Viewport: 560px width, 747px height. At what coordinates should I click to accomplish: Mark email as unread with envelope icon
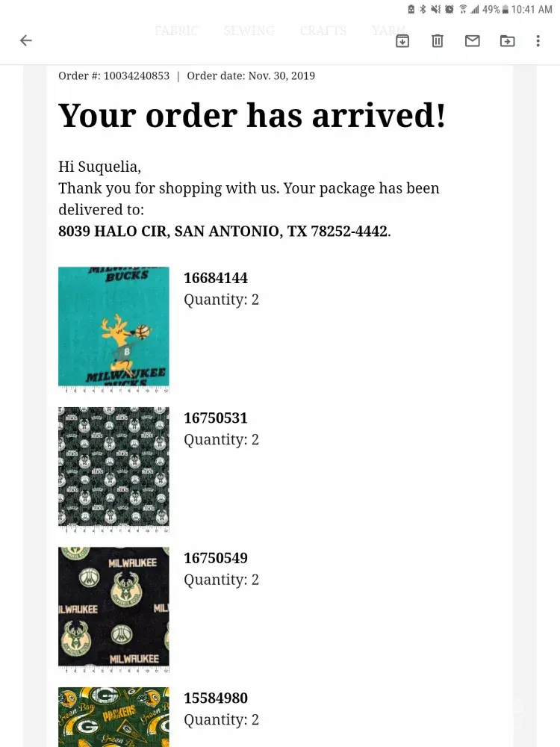click(x=473, y=41)
